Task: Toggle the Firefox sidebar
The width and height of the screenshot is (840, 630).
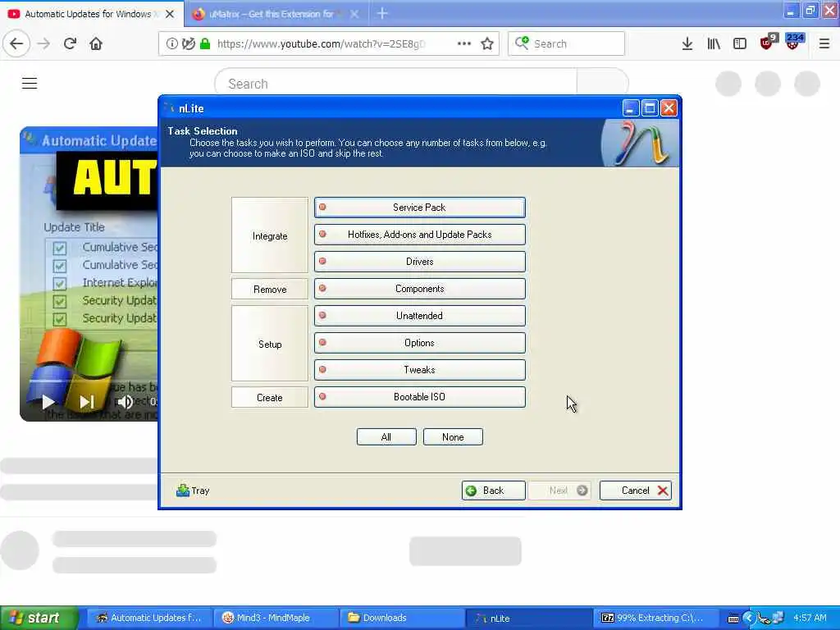Action: tap(740, 43)
